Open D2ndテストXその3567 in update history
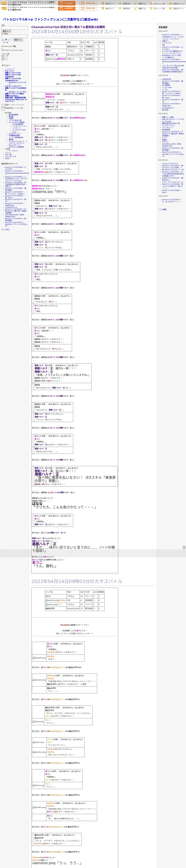This screenshot has height=868, width=186. pyautogui.click(x=172, y=201)
